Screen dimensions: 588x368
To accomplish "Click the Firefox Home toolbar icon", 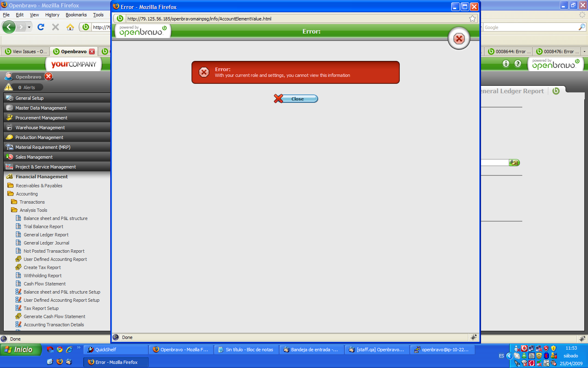I will 70,27.
